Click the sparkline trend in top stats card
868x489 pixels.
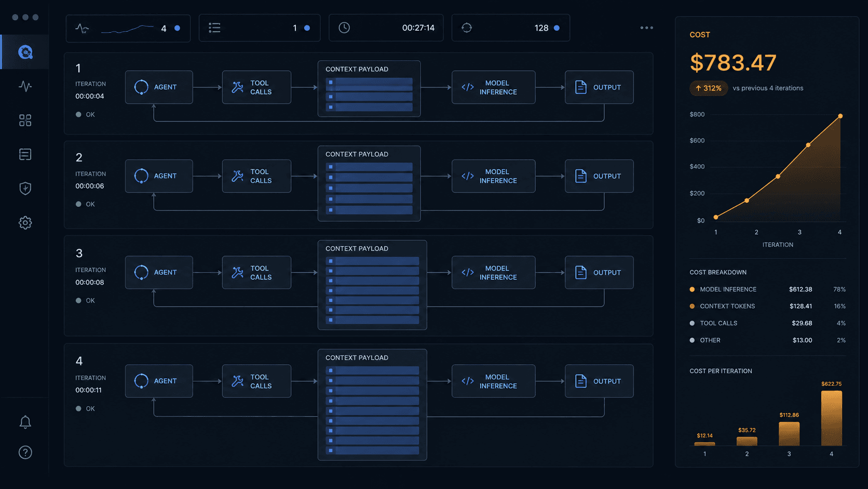[x=127, y=29]
